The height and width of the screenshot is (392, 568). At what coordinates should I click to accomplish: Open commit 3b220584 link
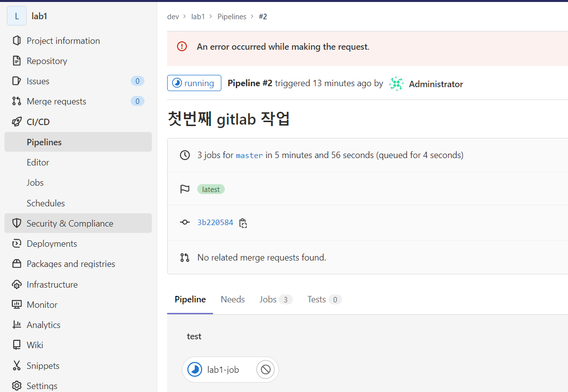coord(215,222)
